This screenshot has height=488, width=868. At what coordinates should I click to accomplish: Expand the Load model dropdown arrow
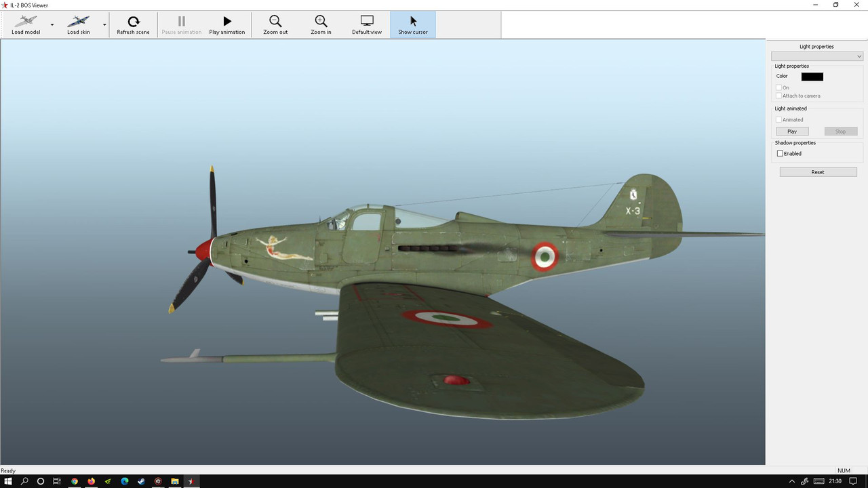(x=52, y=24)
